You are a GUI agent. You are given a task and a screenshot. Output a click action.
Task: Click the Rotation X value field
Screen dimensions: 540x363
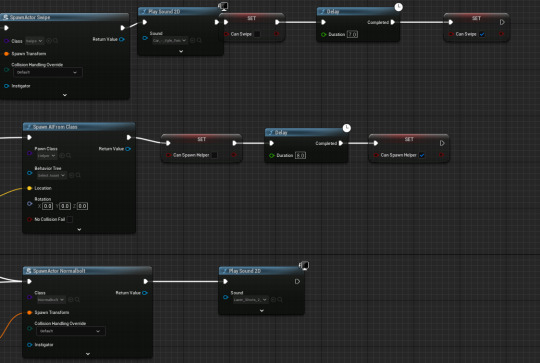point(48,206)
